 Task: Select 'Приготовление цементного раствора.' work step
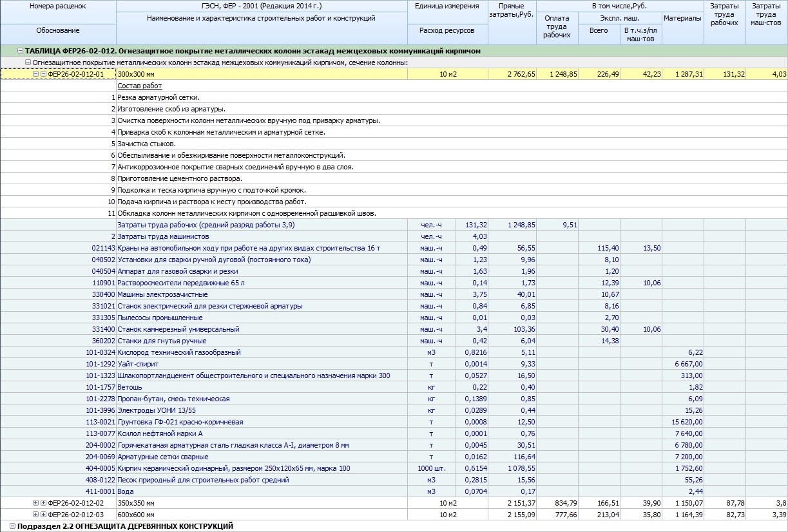click(180, 178)
